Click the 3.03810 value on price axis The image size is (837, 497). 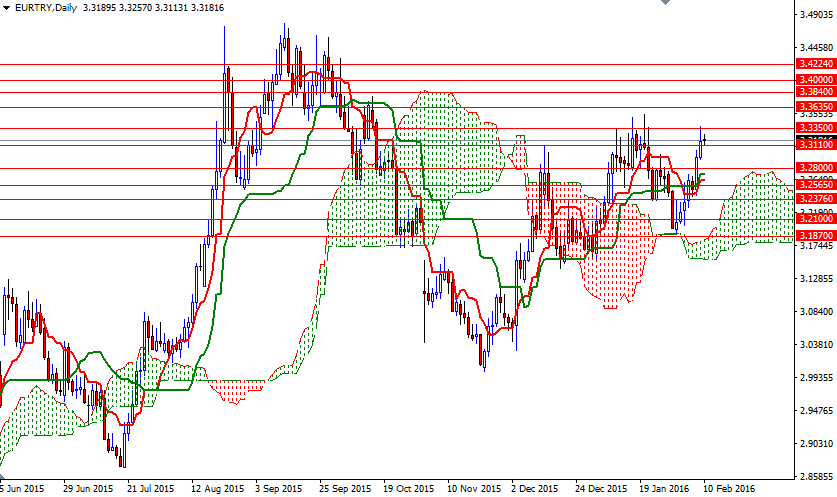(816, 345)
